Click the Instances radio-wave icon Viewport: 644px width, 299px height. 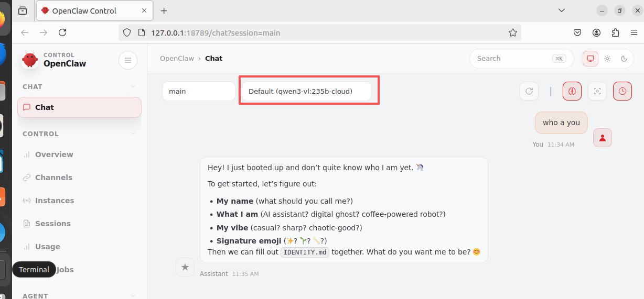(x=27, y=201)
